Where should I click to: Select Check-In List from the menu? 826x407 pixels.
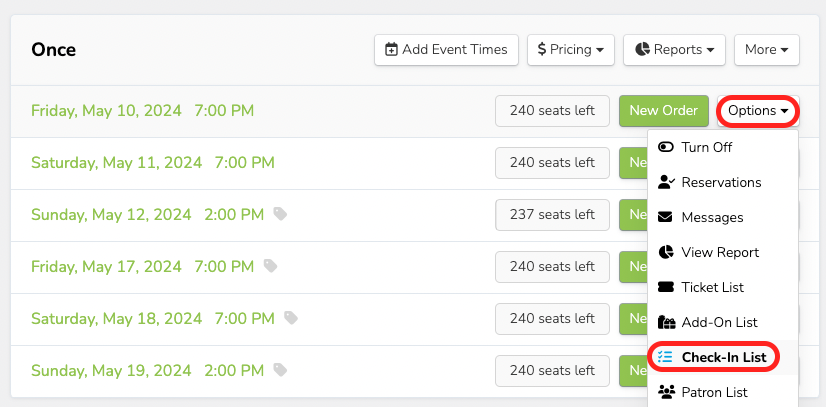[x=723, y=357]
